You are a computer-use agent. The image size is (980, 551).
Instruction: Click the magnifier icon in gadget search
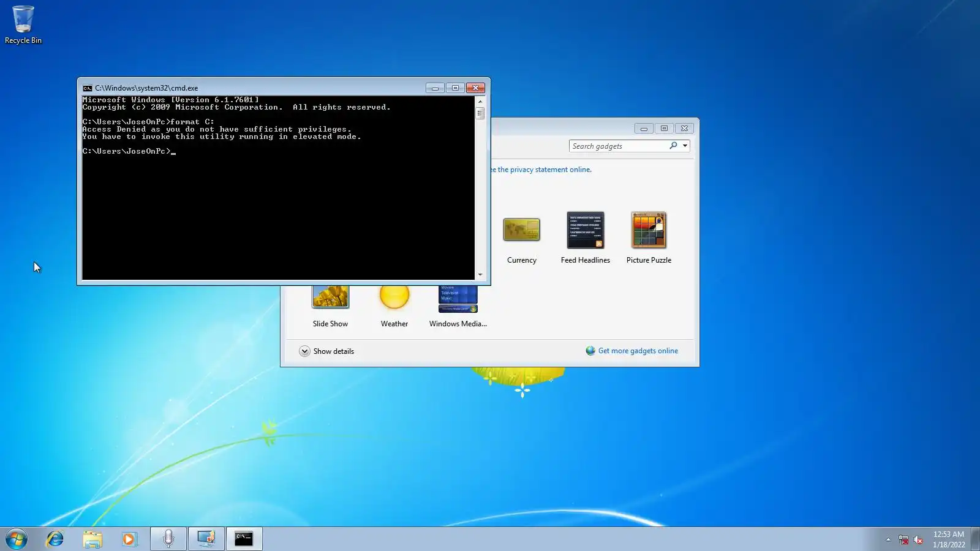click(673, 146)
